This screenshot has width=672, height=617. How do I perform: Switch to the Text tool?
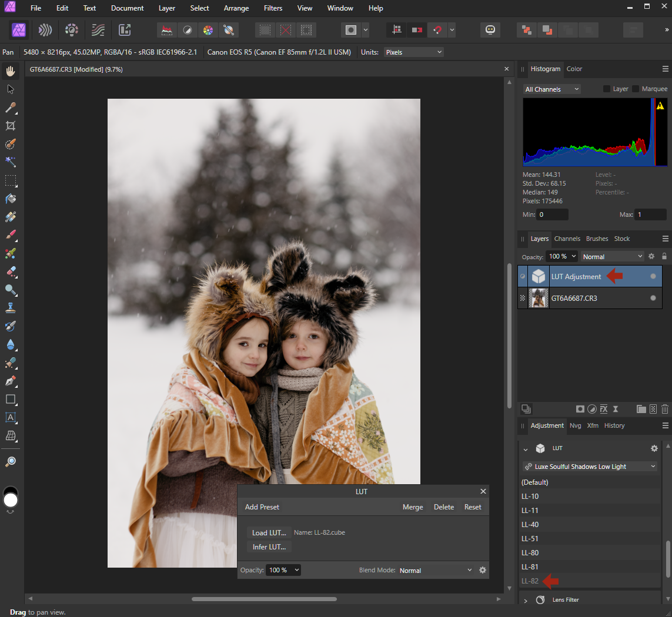pos(11,418)
